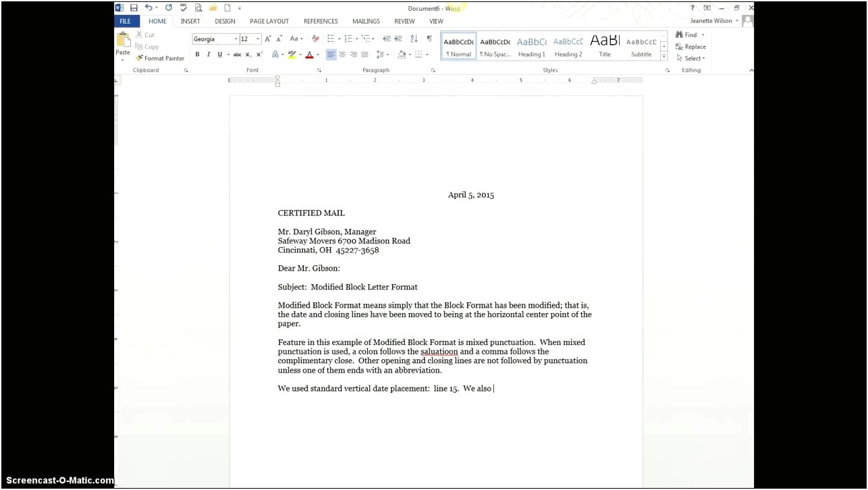Click the Open folder icon in Quick Access

point(213,8)
